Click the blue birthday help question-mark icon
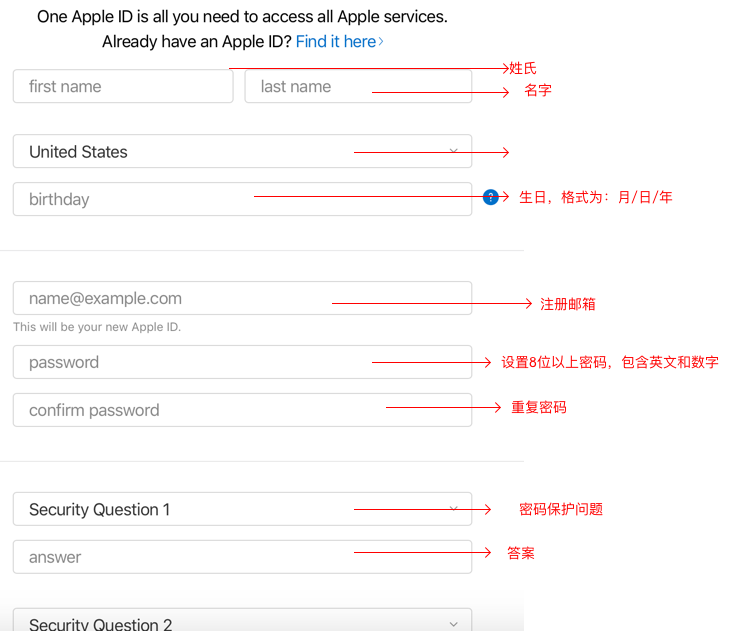737x631 pixels. 490,198
